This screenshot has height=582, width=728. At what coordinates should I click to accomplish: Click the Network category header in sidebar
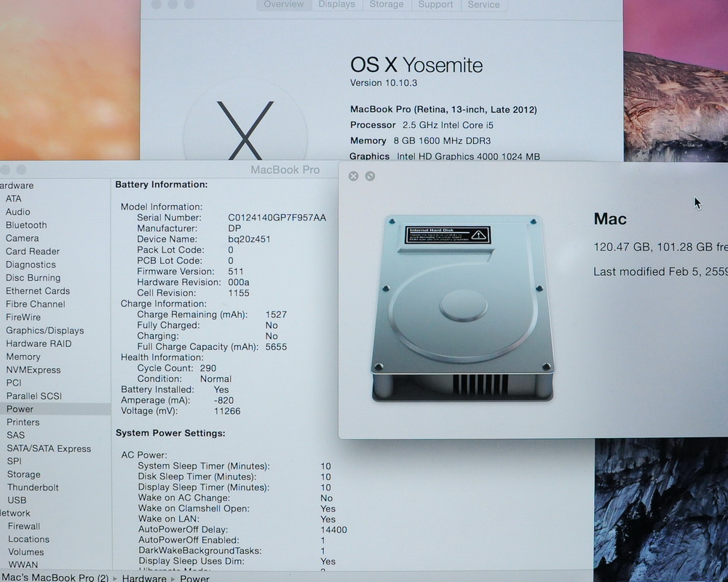15,514
